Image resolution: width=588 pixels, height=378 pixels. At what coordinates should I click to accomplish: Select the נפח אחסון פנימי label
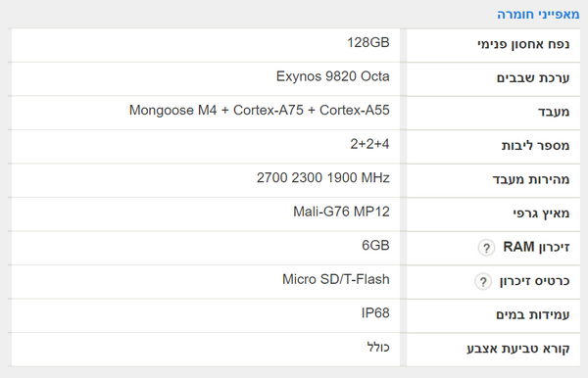[x=523, y=44]
